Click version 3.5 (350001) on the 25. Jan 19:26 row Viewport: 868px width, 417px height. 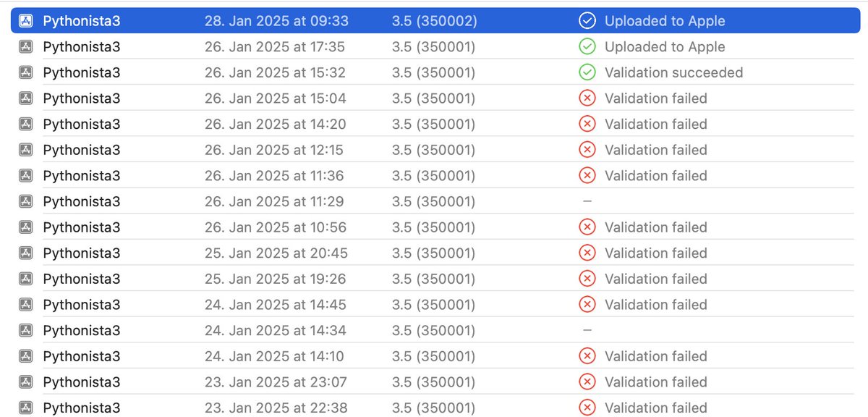click(433, 279)
